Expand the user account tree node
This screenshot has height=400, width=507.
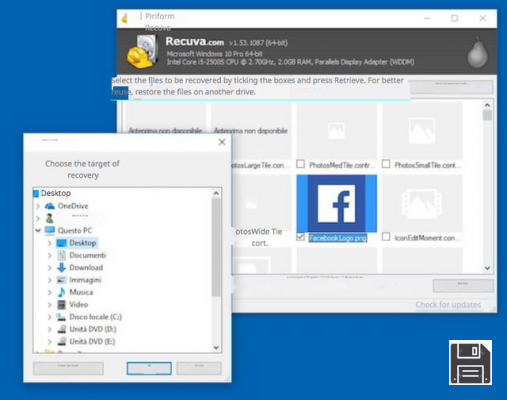(x=38, y=218)
